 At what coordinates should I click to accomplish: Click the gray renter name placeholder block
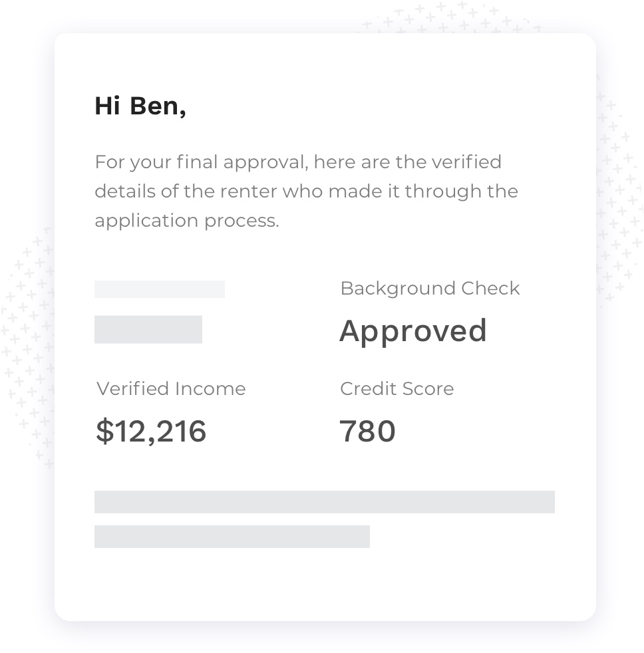click(148, 329)
